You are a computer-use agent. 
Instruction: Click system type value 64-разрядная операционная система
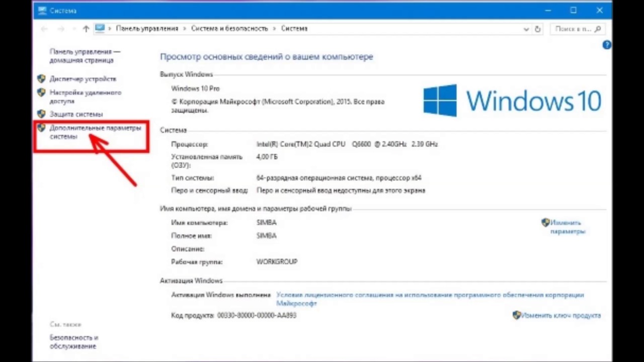coord(339,178)
